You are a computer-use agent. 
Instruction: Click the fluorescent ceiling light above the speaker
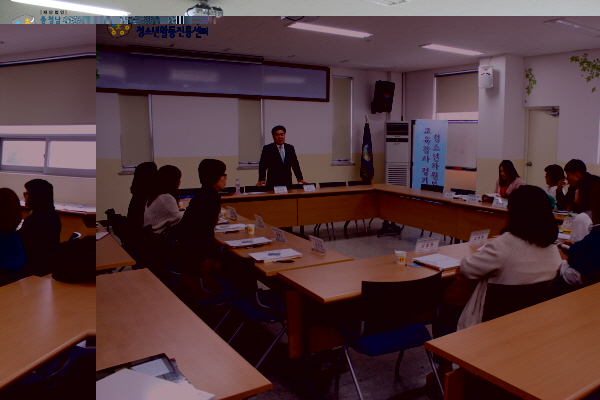(x=329, y=30)
